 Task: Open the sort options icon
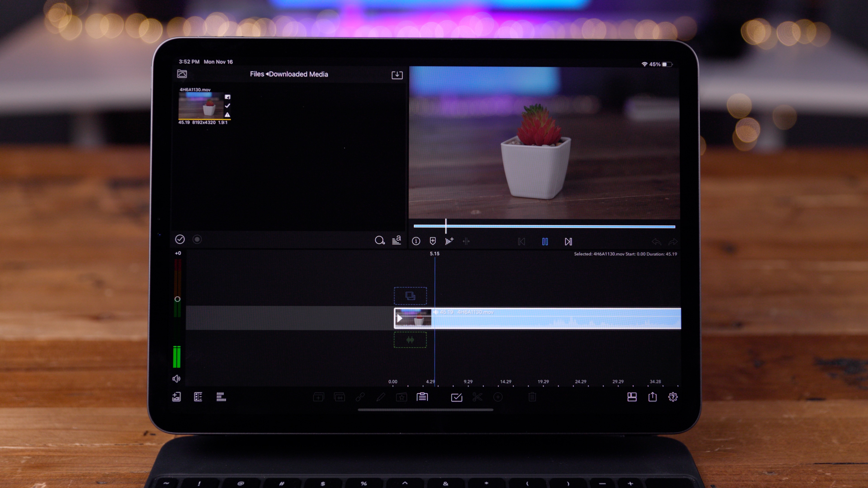click(x=396, y=240)
